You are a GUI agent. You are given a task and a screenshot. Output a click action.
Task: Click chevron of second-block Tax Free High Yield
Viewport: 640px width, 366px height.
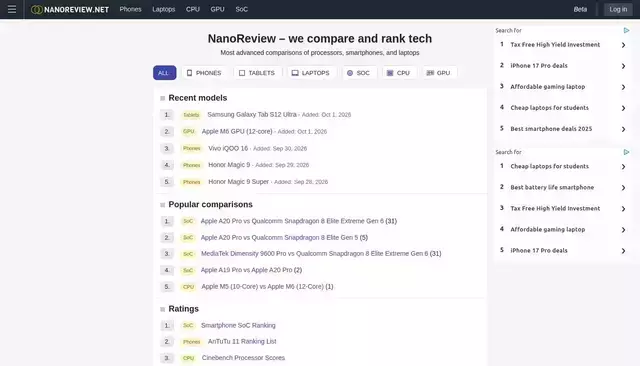[x=623, y=209]
